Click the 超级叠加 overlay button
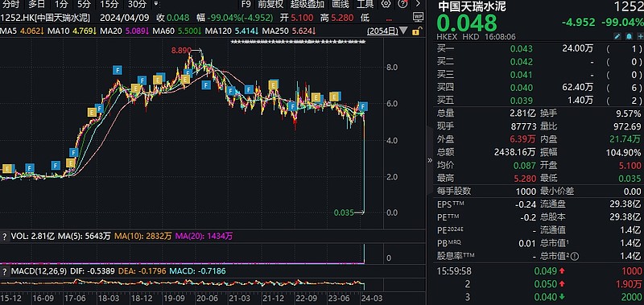The width and height of the screenshot is (644, 305). click(308, 5)
